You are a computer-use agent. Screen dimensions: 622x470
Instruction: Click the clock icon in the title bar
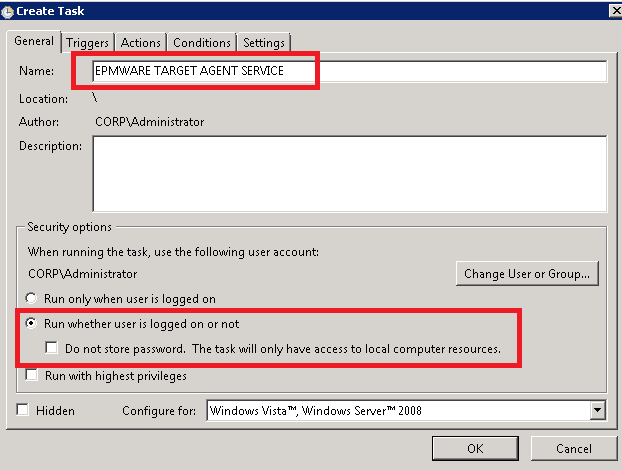point(7,10)
